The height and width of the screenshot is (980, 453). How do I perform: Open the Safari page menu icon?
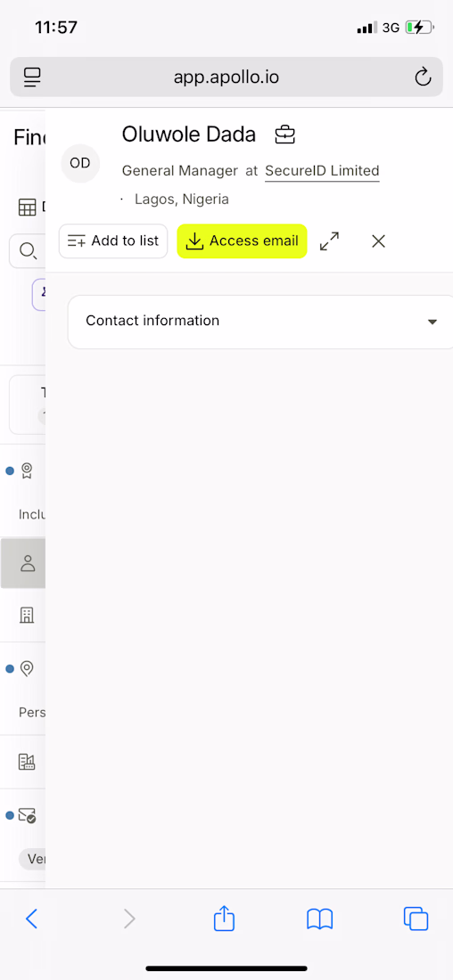tap(32, 78)
